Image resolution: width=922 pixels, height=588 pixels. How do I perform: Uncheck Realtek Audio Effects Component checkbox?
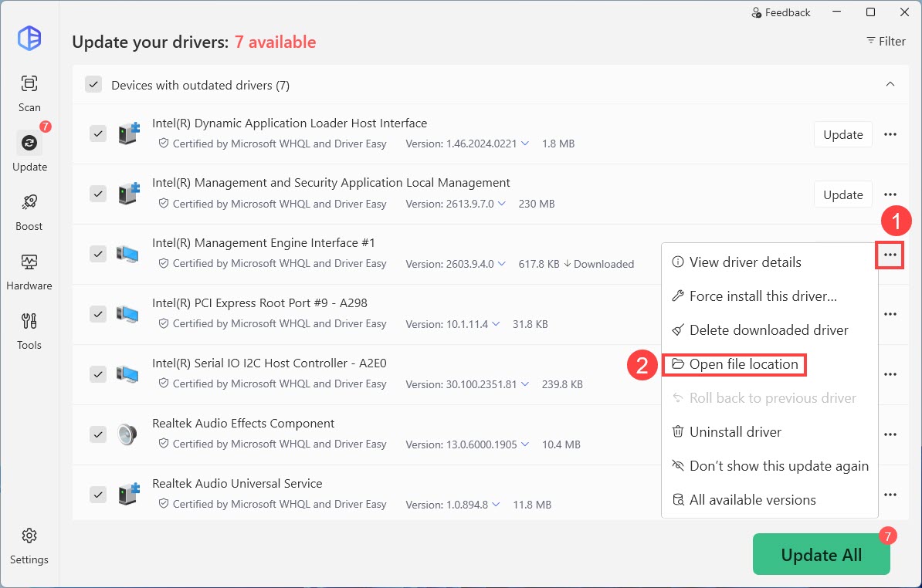pyautogui.click(x=97, y=434)
